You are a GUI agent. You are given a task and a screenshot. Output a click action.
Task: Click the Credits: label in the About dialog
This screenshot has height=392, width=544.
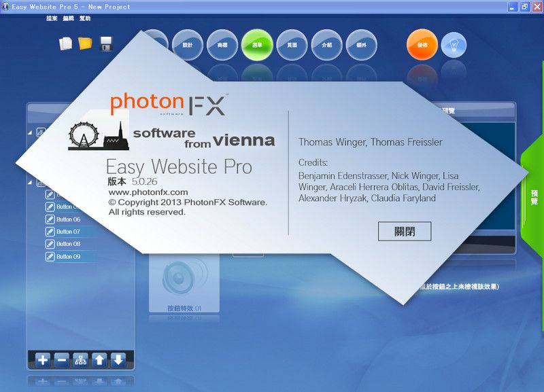tap(313, 162)
